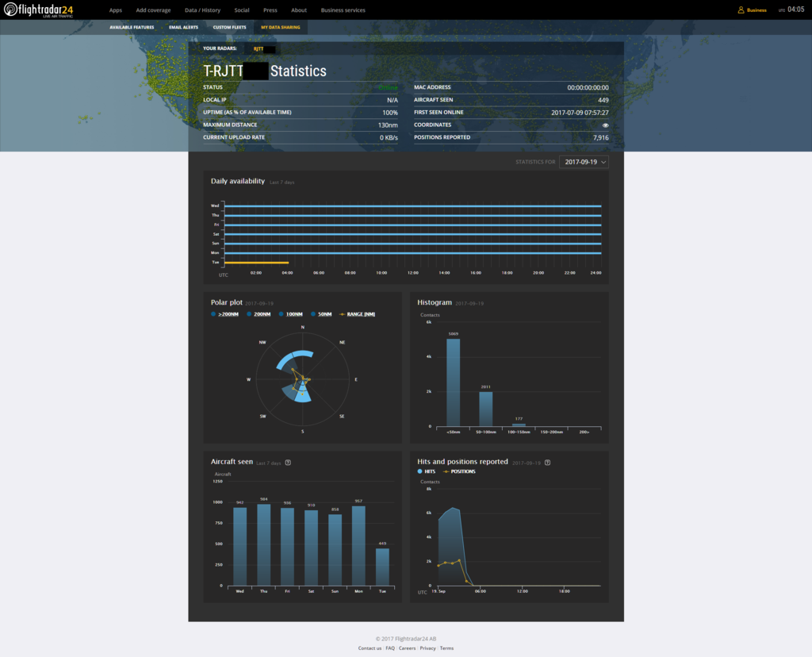Toggle the 50NM polar plot legend

click(x=321, y=314)
